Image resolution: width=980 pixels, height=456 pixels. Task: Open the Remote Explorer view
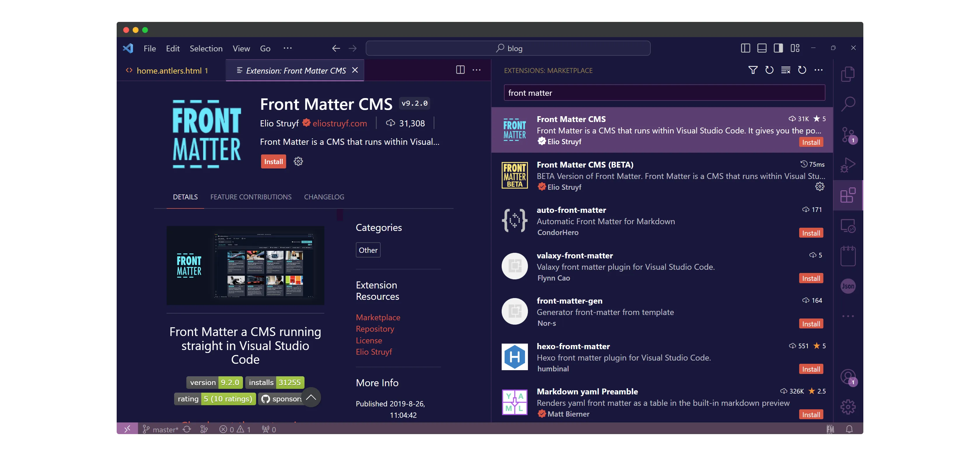click(848, 226)
